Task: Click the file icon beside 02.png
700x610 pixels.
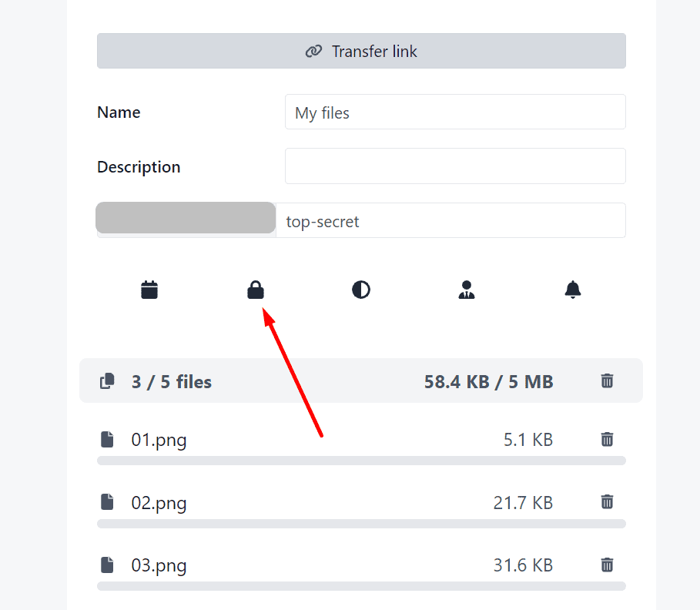Action: 108,502
